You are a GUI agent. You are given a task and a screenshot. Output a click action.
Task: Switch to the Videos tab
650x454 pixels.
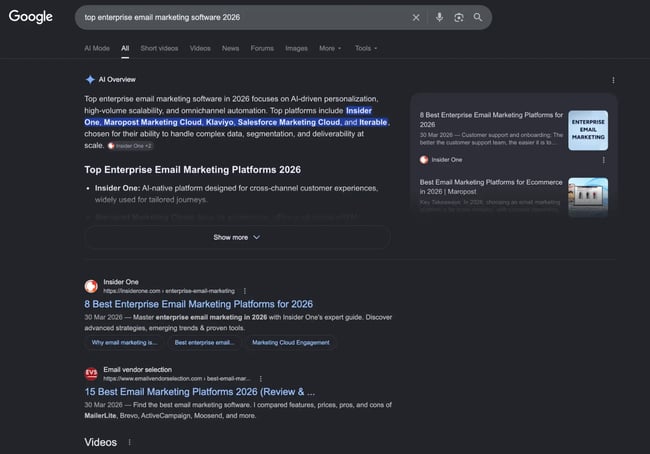click(x=200, y=49)
